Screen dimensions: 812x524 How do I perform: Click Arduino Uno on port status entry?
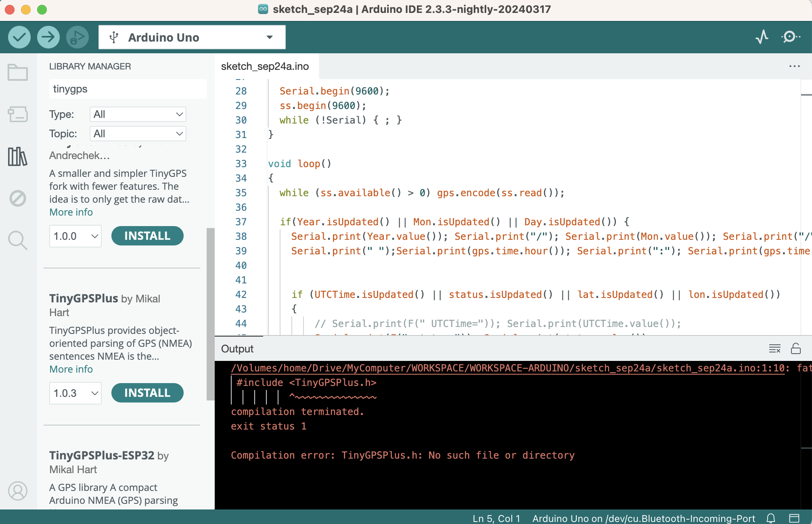[x=644, y=518]
